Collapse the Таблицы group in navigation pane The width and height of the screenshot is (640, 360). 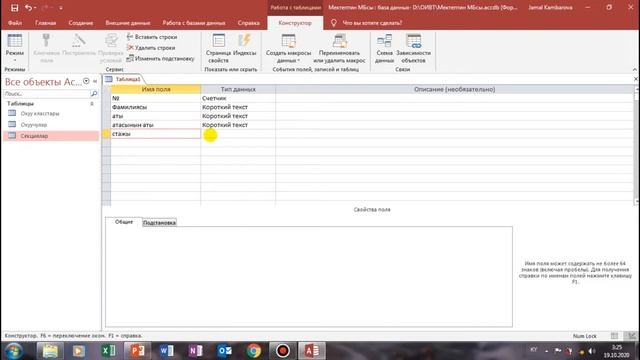coord(91,104)
